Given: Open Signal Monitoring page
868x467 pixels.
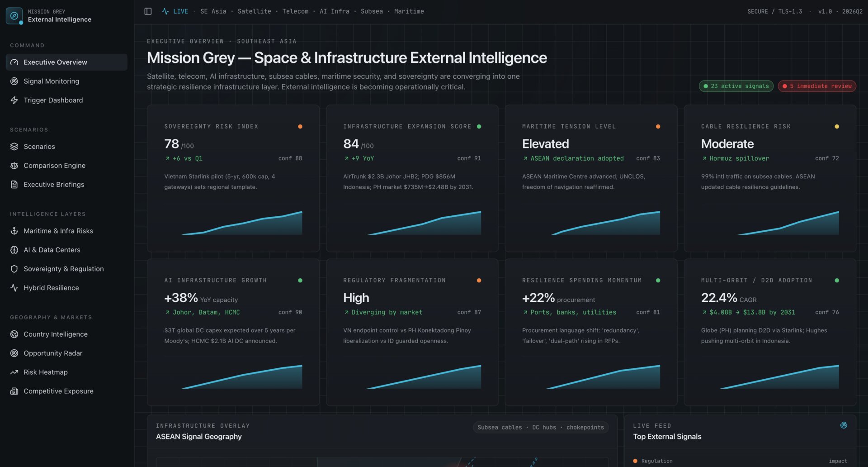Looking at the screenshot, I should pos(66,81).
